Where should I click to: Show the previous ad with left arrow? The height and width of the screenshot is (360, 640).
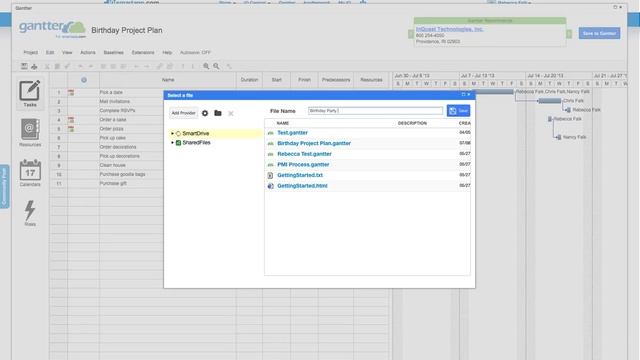tap(411, 34)
